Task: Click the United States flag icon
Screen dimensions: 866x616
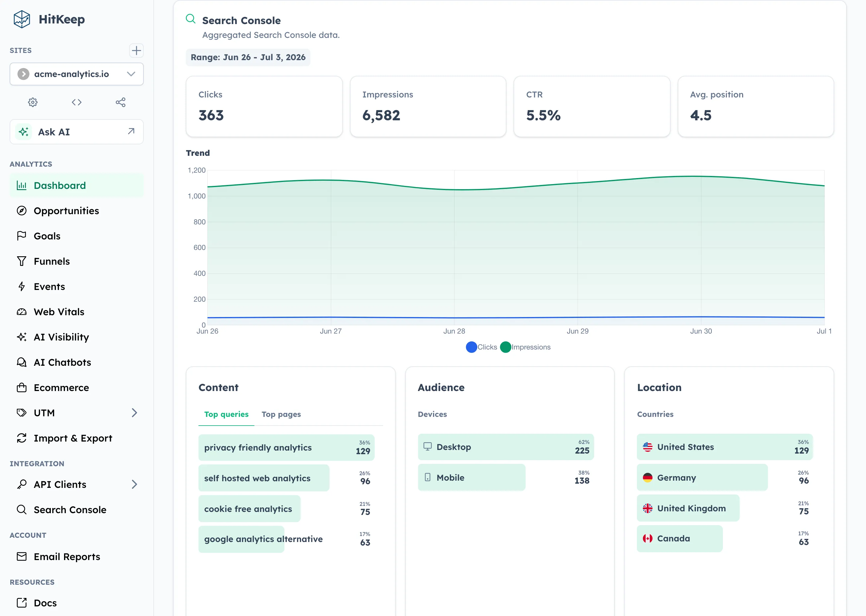Action: click(x=648, y=447)
